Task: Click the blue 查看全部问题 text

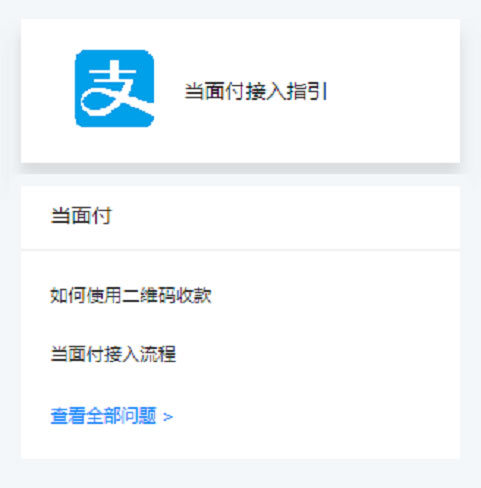Action: 103,416
